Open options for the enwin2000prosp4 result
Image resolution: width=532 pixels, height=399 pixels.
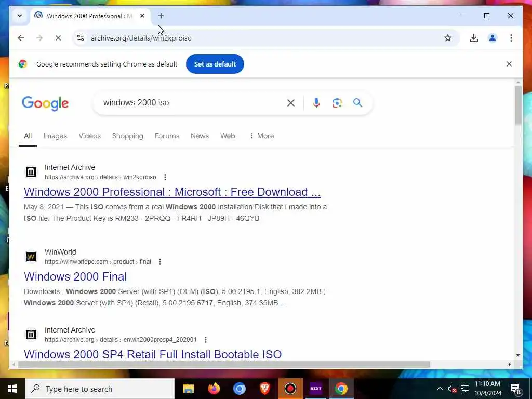(206, 340)
